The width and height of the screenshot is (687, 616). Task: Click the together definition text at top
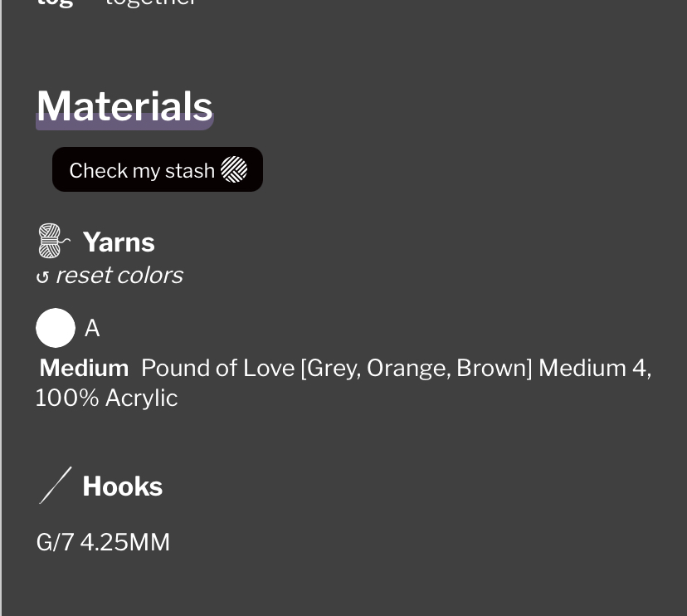pyautogui.click(x=151, y=3)
